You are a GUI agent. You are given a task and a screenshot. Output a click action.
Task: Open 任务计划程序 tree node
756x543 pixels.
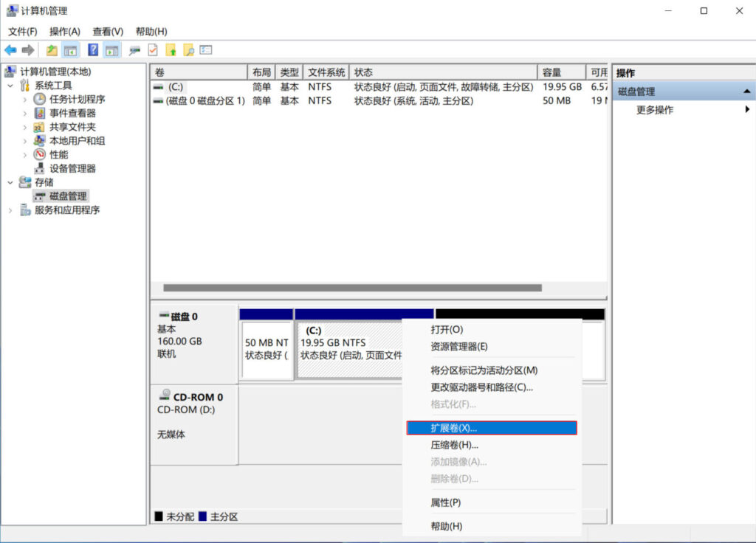click(x=77, y=100)
